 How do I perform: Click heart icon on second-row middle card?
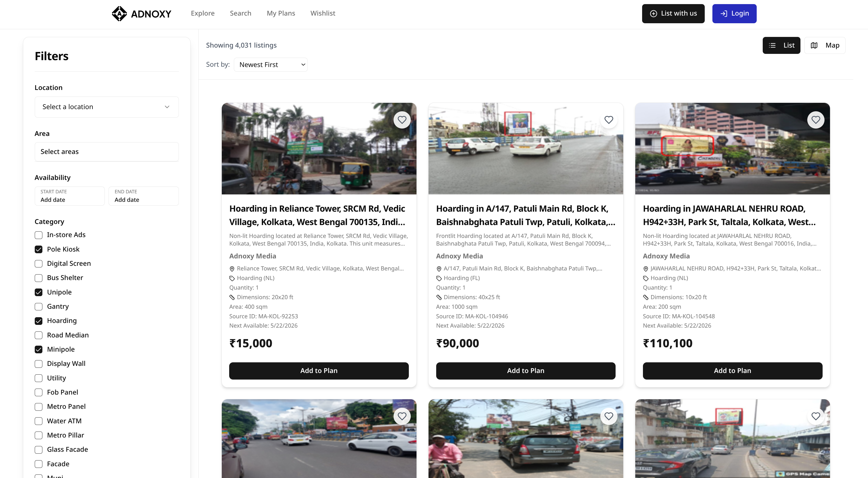608,416
